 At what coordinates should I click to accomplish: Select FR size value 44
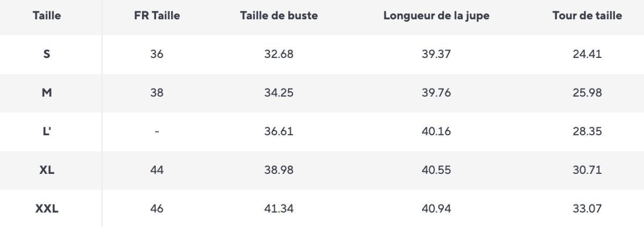[x=157, y=170]
